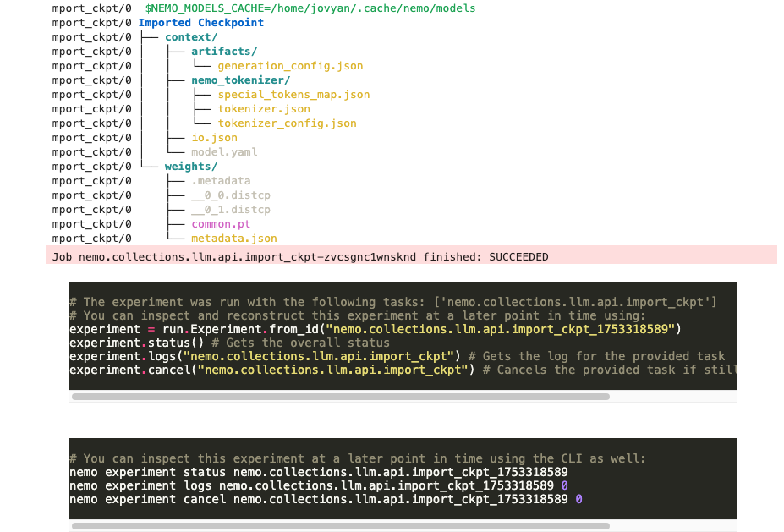Click 'tokenizer_config.json' file entry
784x532 pixels.
pos(287,123)
